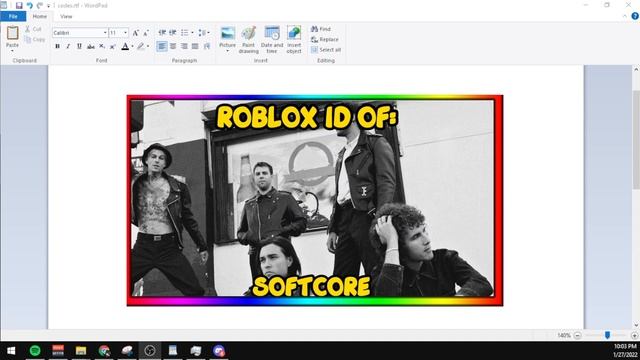Screen dimensions: 640x360
Task: Click the Shrink font icon
Action: point(146,33)
